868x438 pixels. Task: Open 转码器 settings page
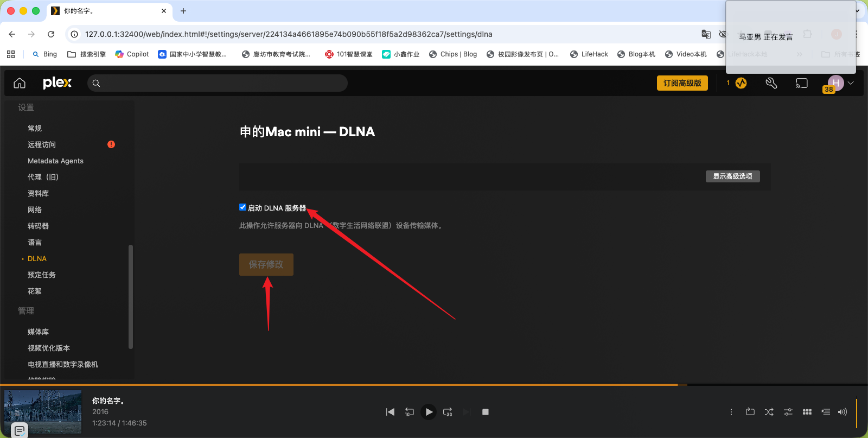click(x=38, y=226)
